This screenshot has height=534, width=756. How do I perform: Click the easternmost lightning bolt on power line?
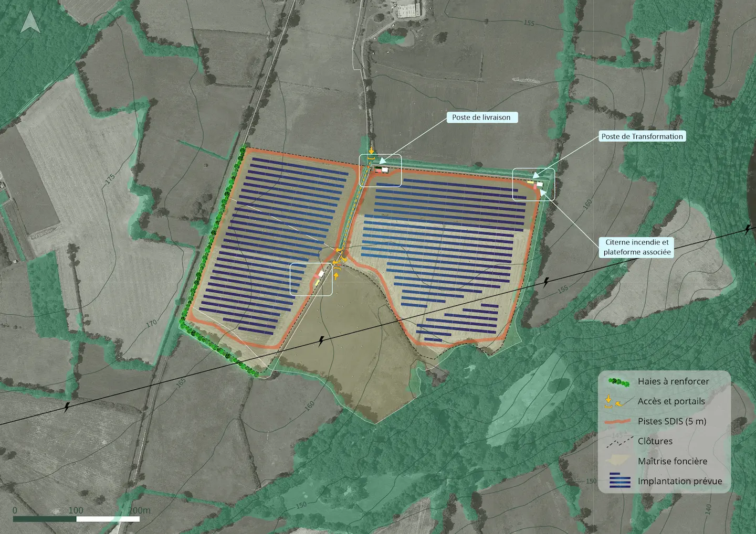point(748,230)
